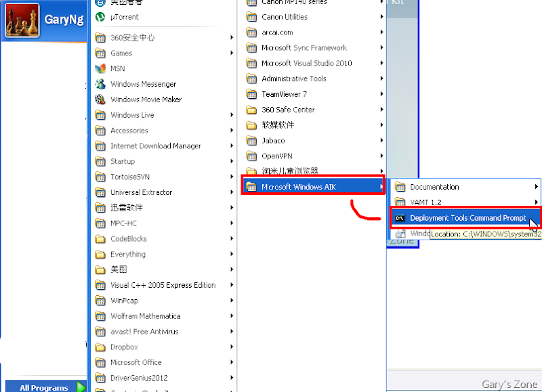This screenshot has height=392, width=542.
Task: Open Internet Download Manager menu entry
Action: [164, 146]
